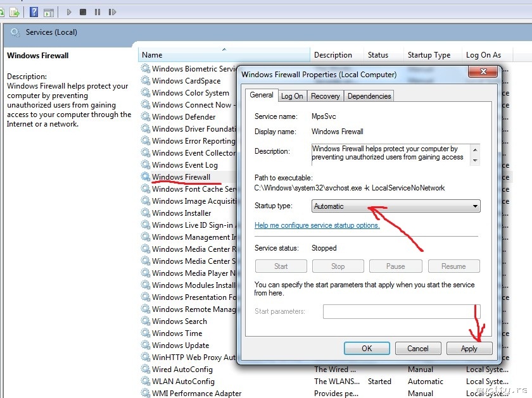The width and height of the screenshot is (532, 398).
Task: Select the Windows Update service row
Action: [x=180, y=345]
